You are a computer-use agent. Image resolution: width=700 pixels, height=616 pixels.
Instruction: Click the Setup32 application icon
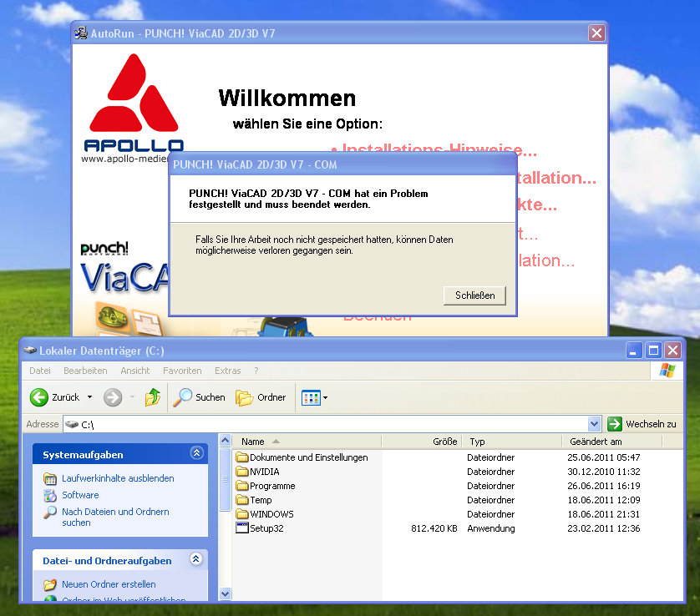[242, 528]
